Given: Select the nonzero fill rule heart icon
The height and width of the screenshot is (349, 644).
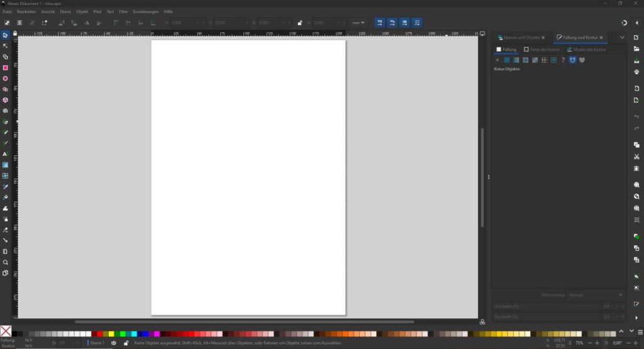Looking at the screenshot, I should [582, 60].
